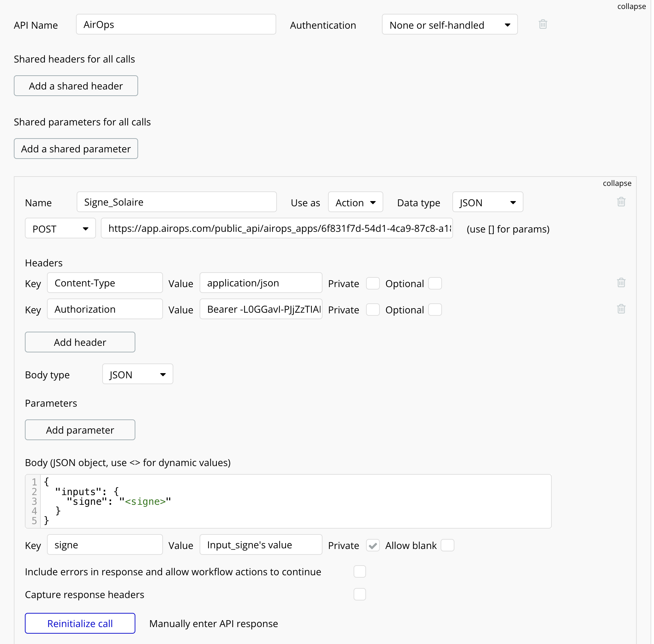Viewport: 654px width, 644px height.
Task: Tick Private for Content-Type header
Action: pos(373,283)
